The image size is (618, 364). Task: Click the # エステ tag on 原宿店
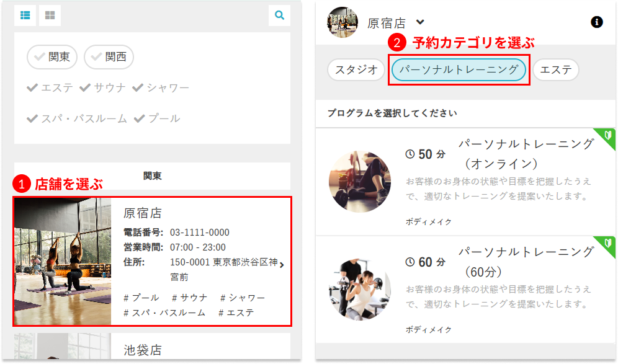[236, 313]
